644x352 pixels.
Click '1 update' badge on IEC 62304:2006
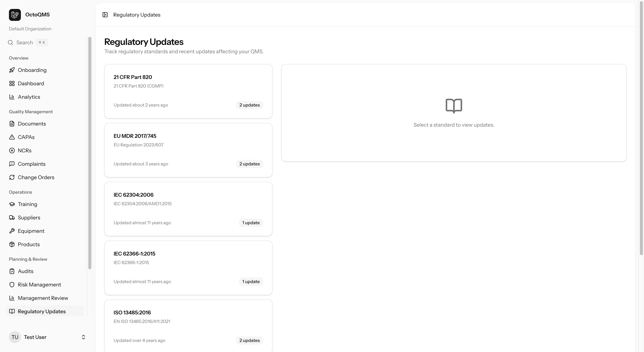tap(251, 223)
